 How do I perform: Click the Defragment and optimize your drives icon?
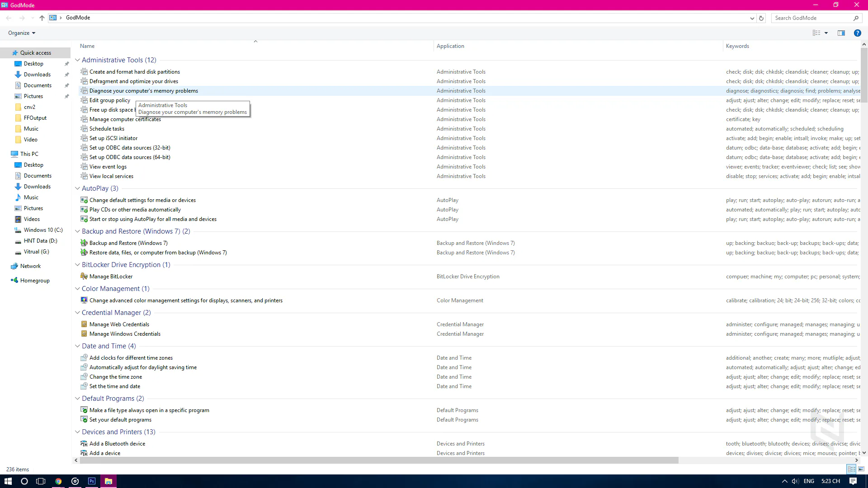(84, 81)
